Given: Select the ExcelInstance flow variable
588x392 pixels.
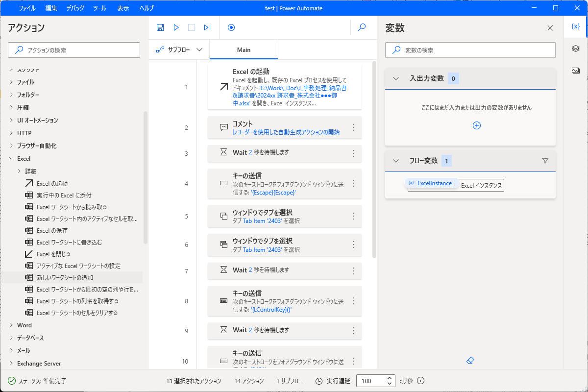Looking at the screenshot, I should tap(432, 183).
